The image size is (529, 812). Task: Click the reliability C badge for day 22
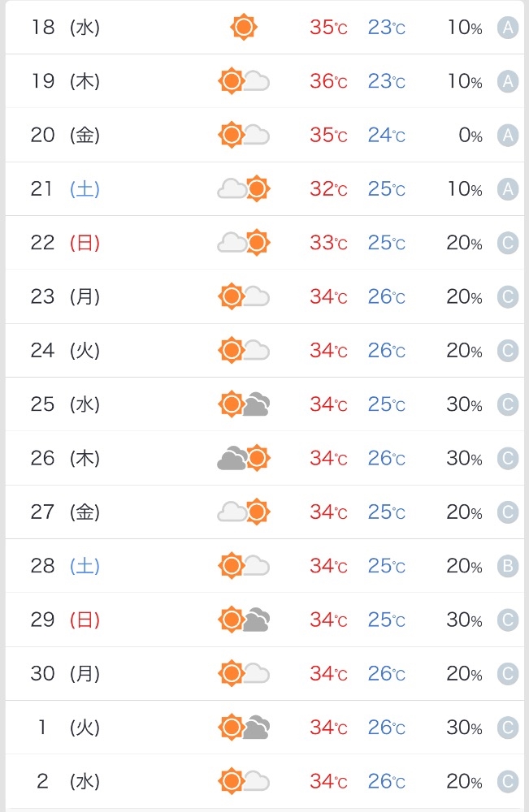pyautogui.click(x=508, y=243)
